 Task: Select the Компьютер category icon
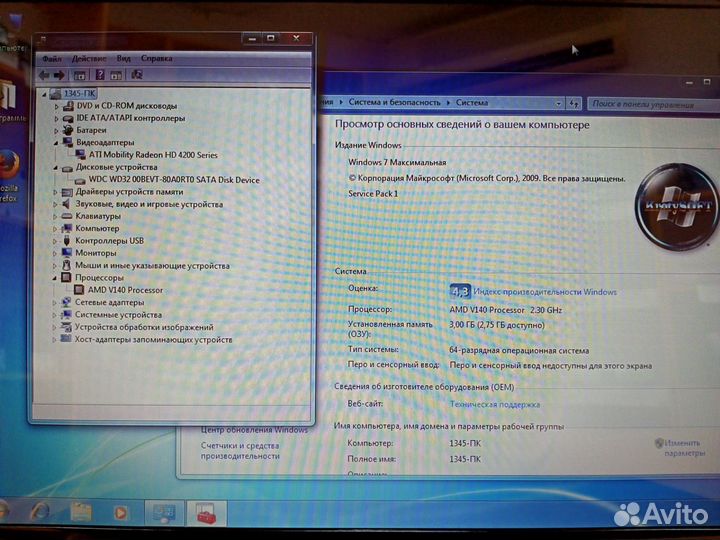tap(67, 228)
